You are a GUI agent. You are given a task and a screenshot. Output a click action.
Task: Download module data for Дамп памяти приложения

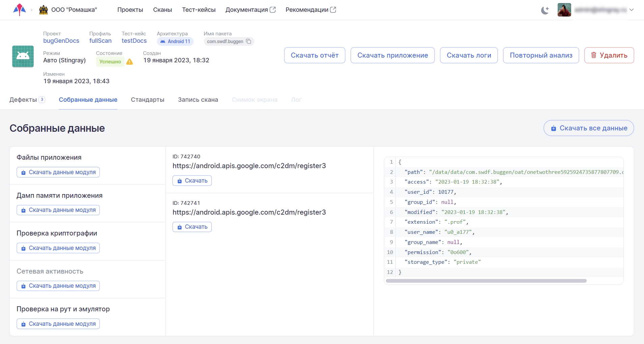click(58, 210)
